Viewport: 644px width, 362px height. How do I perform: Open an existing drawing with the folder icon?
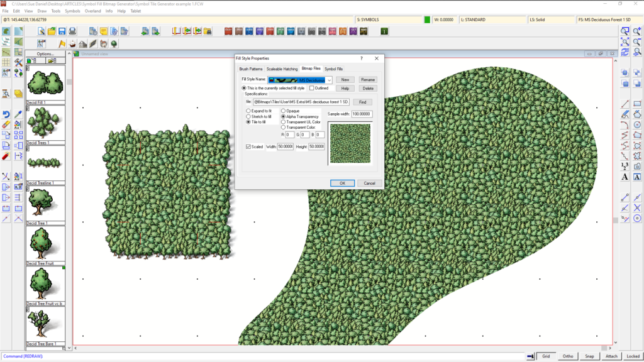click(x=52, y=30)
